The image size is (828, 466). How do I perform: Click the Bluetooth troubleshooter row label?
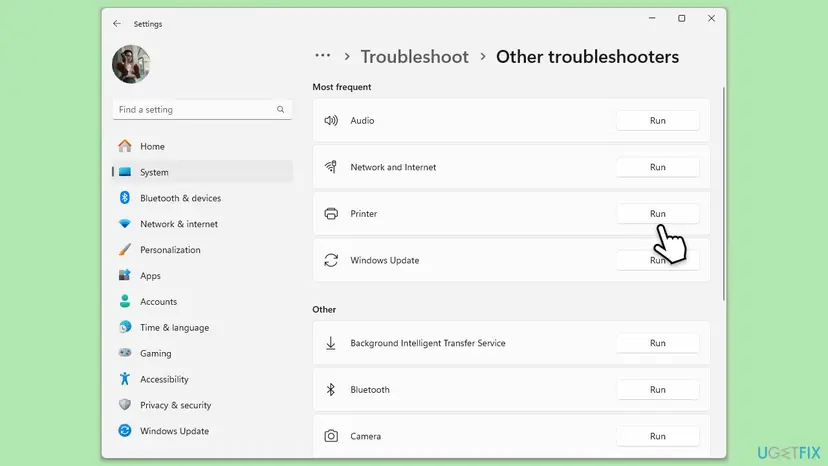[370, 389]
